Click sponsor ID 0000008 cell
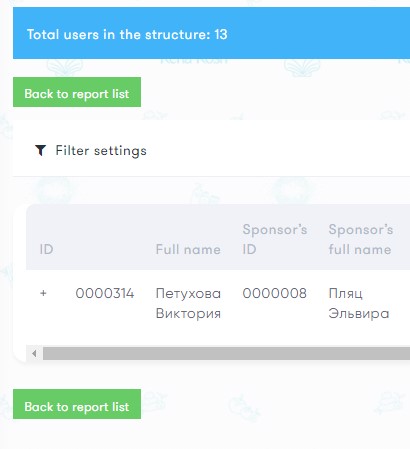The width and height of the screenshot is (410, 449). (274, 293)
